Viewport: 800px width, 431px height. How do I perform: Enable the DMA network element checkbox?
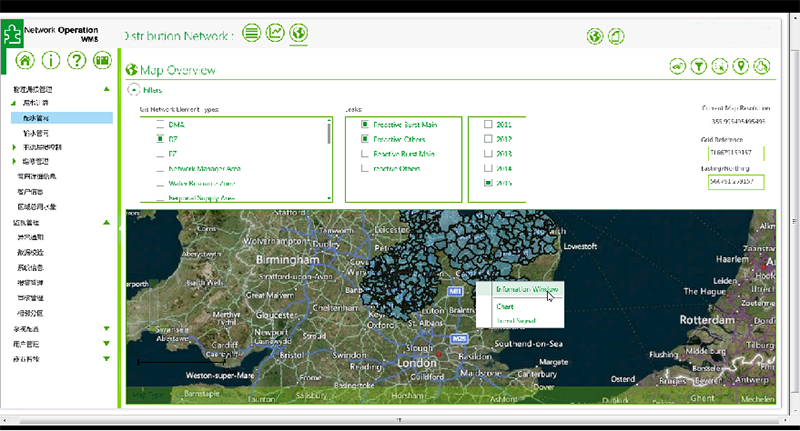[x=159, y=124]
